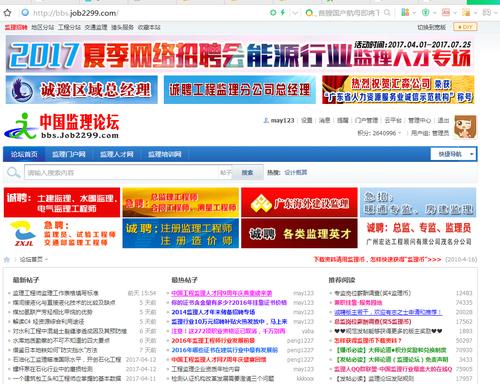Open post 监理工程师监理工作表格填写标准

click(x=56, y=293)
